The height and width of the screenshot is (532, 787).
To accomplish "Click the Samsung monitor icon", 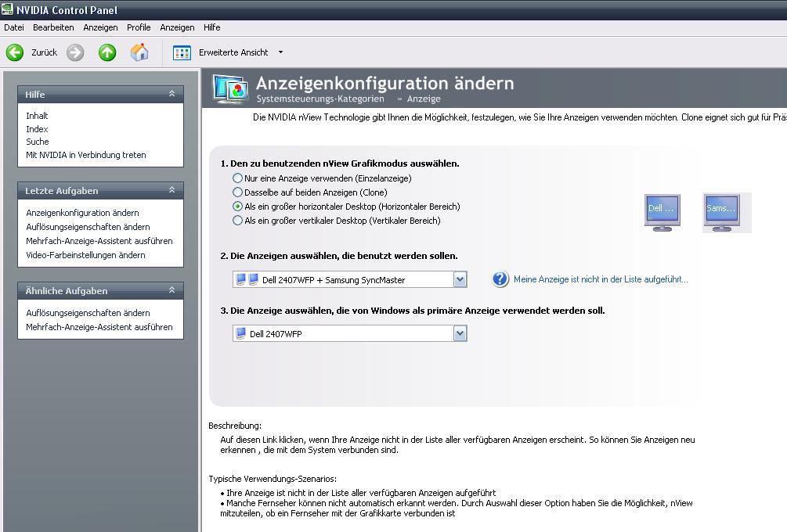I will pos(722,213).
